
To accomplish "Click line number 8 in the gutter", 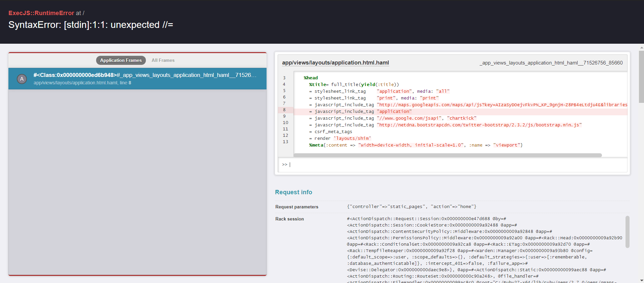I will tap(284, 110).
